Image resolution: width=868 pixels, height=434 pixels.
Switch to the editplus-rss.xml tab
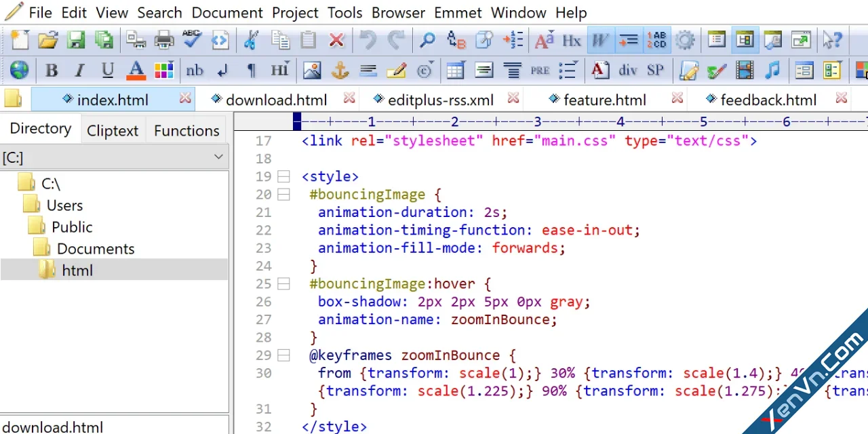[x=441, y=100]
